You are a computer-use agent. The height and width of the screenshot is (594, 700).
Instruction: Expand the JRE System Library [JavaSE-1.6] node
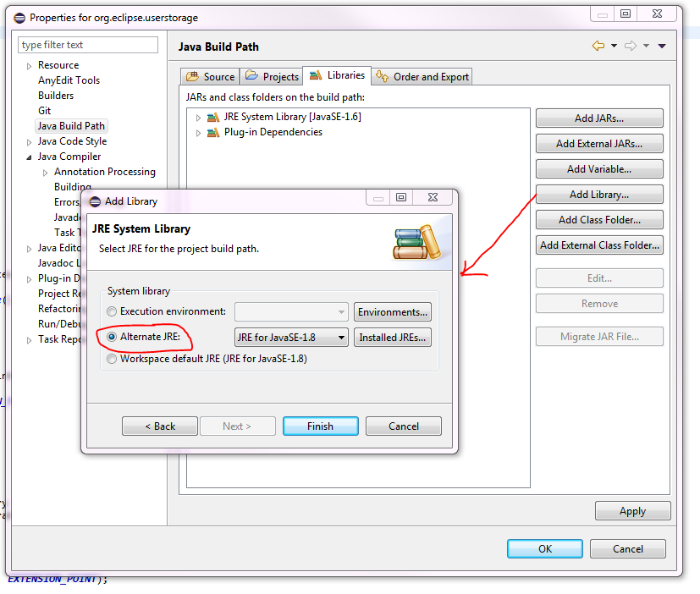(x=198, y=118)
